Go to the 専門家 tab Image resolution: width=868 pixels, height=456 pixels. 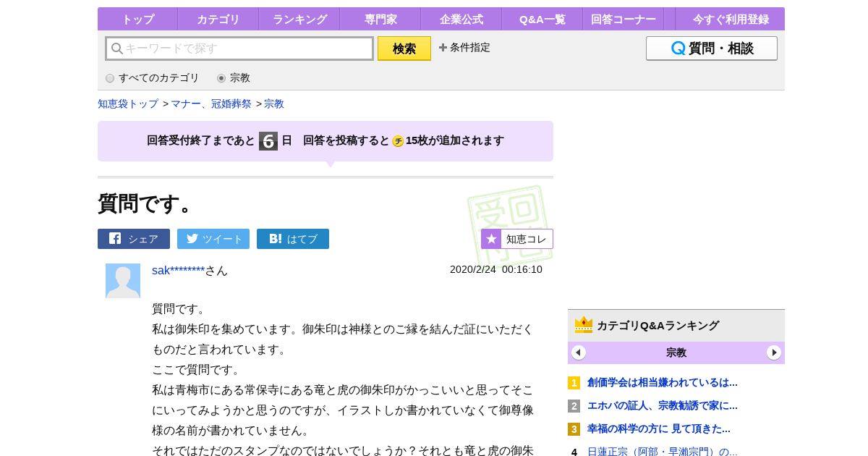click(x=380, y=20)
